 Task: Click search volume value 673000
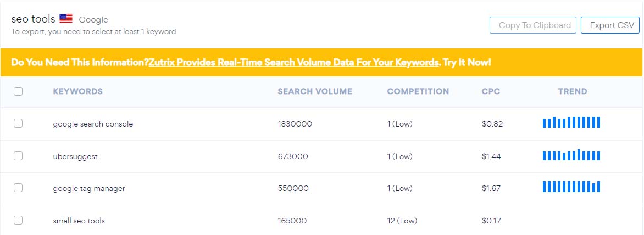293,156
